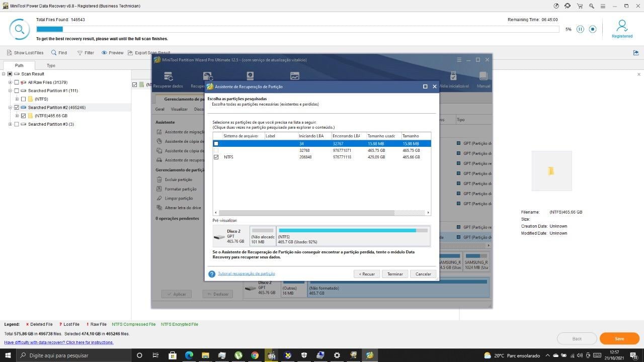This screenshot has height=362, width=644.
Task: Toggle the Scan Result root checkbox
Action: [x=10, y=74]
